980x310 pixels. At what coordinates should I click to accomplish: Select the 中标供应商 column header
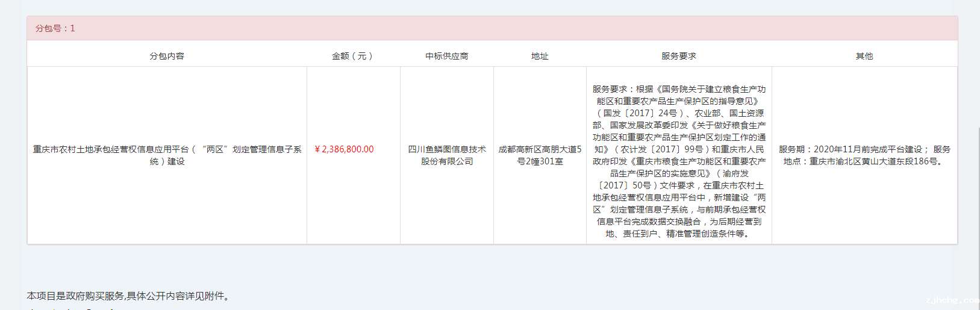coord(446,56)
